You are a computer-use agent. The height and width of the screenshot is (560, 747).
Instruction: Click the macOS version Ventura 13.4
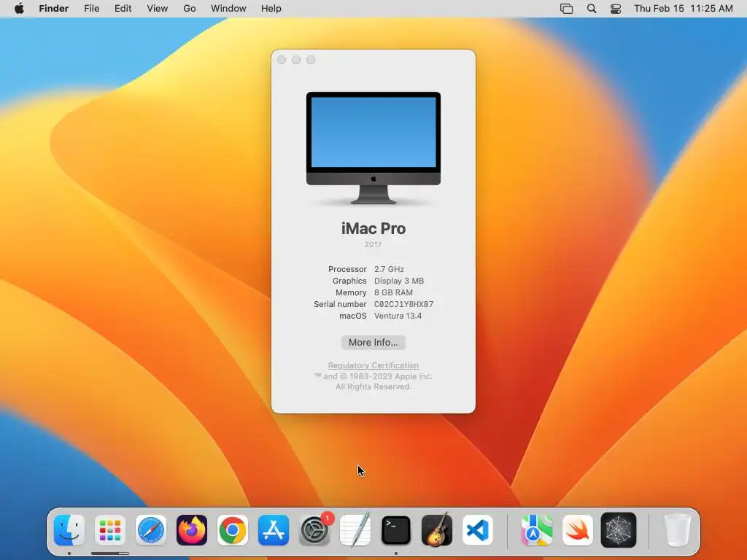pyautogui.click(x=398, y=316)
